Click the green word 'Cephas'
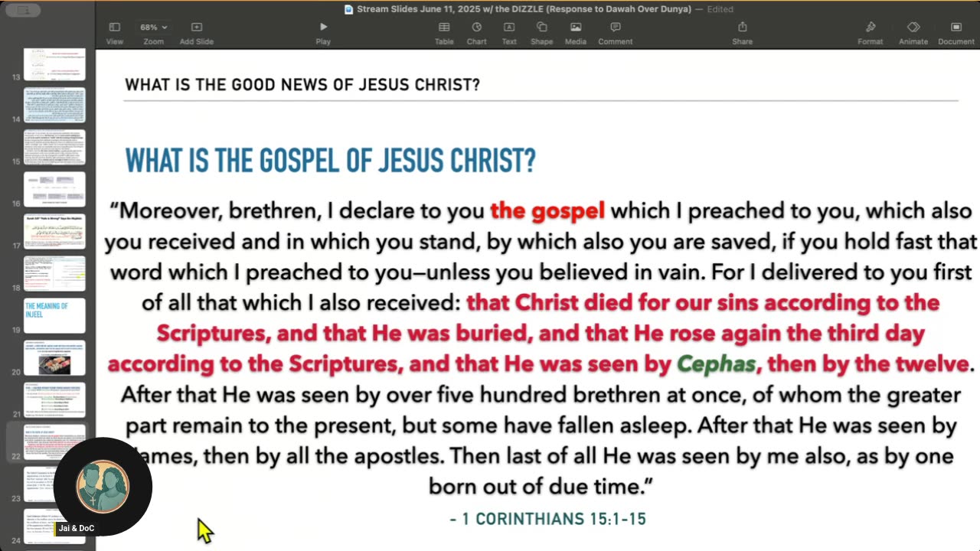 [x=717, y=364]
